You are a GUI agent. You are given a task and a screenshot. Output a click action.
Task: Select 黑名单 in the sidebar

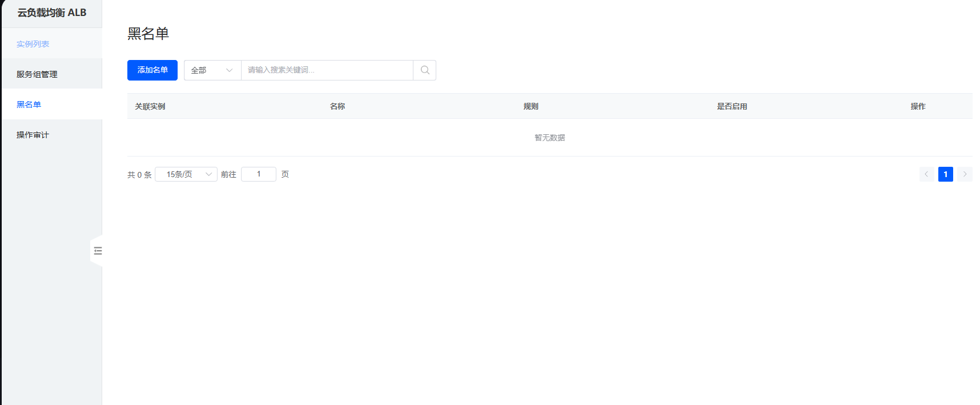(29, 105)
